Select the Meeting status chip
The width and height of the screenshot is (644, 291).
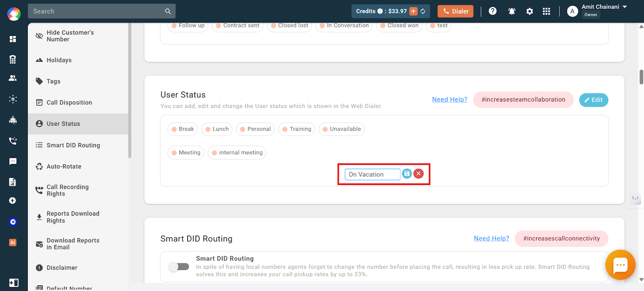click(x=186, y=153)
